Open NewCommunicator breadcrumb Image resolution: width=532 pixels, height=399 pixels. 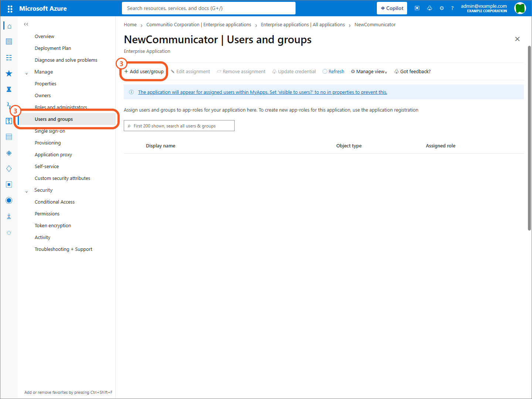[375, 25]
